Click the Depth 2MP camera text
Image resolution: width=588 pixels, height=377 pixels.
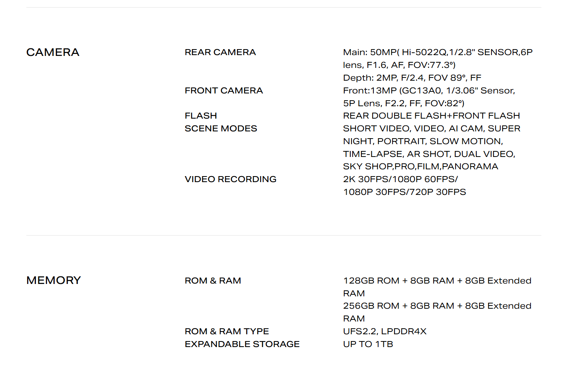click(412, 78)
